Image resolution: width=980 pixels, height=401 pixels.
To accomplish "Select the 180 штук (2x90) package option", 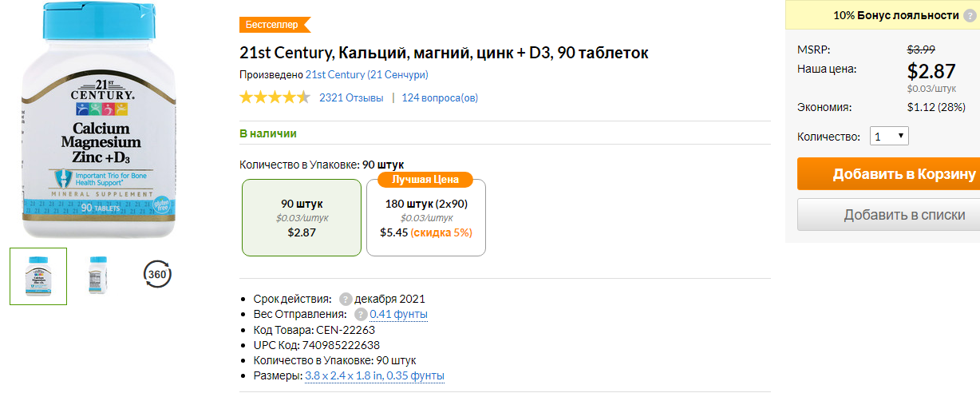I will [426, 217].
